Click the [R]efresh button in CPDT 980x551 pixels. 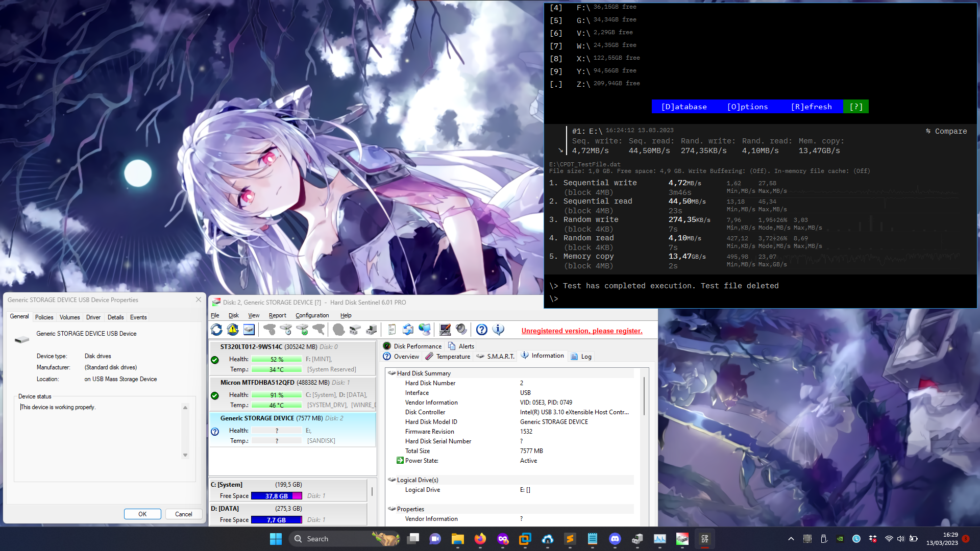(812, 107)
